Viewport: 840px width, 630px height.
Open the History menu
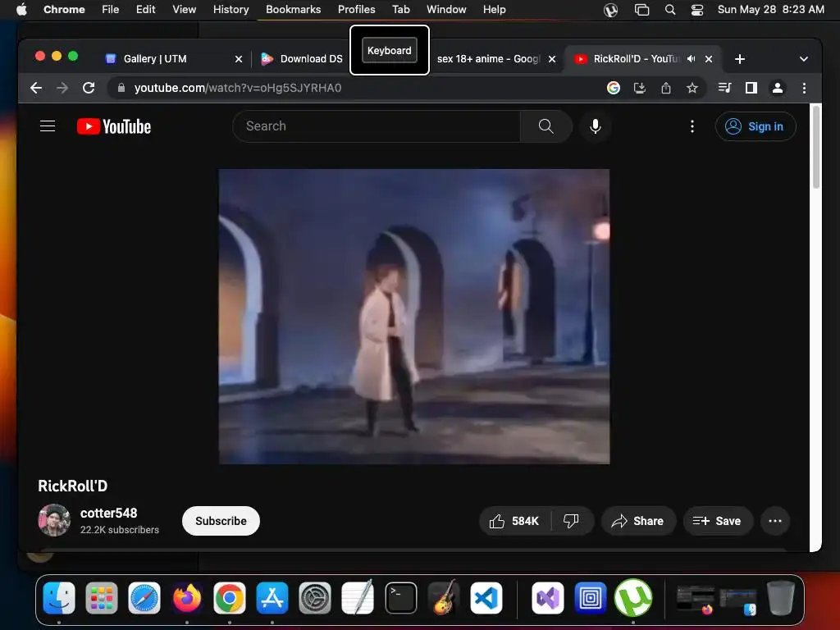tap(231, 10)
